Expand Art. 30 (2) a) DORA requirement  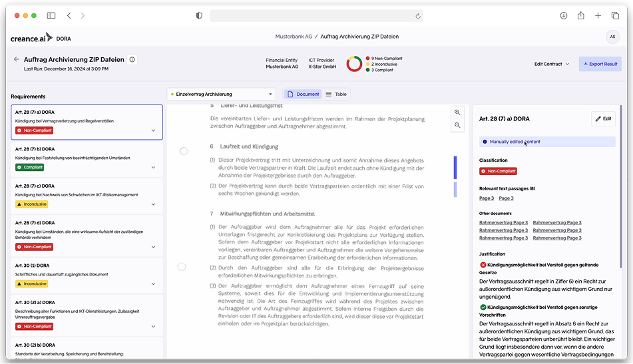coord(153,326)
